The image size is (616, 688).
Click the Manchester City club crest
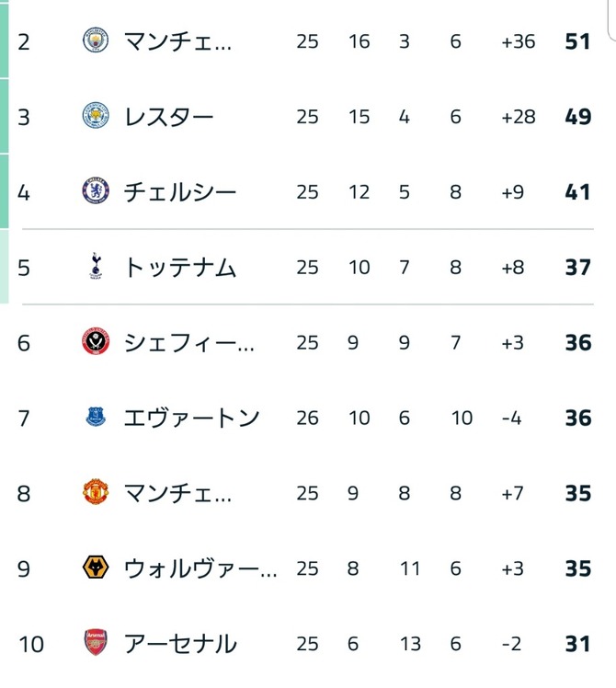coord(96,40)
